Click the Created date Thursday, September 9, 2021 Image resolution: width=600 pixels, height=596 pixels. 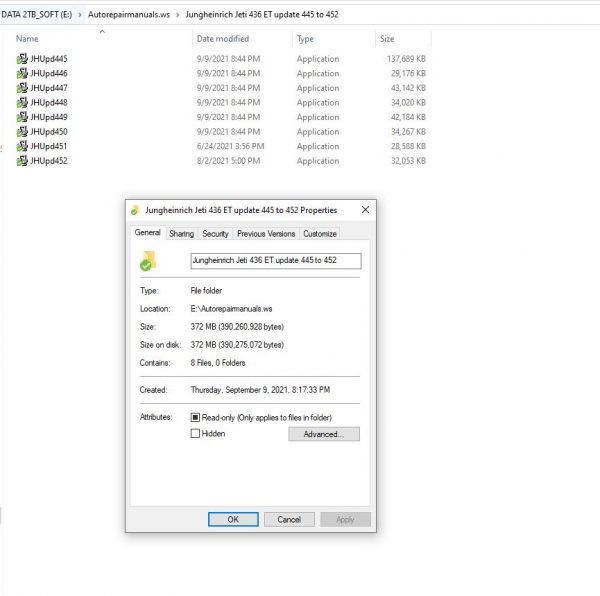(x=260, y=390)
